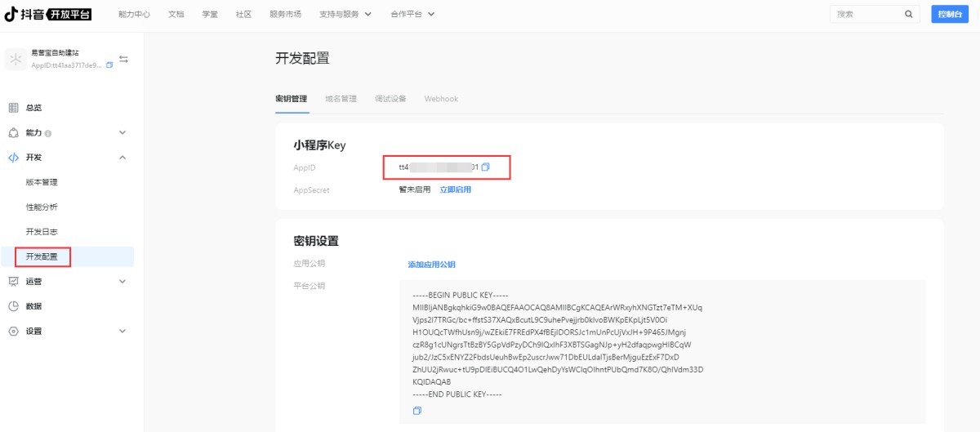Image resolution: width=980 pixels, height=432 pixels.
Task: Copy the platform public key
Action: 417,411
